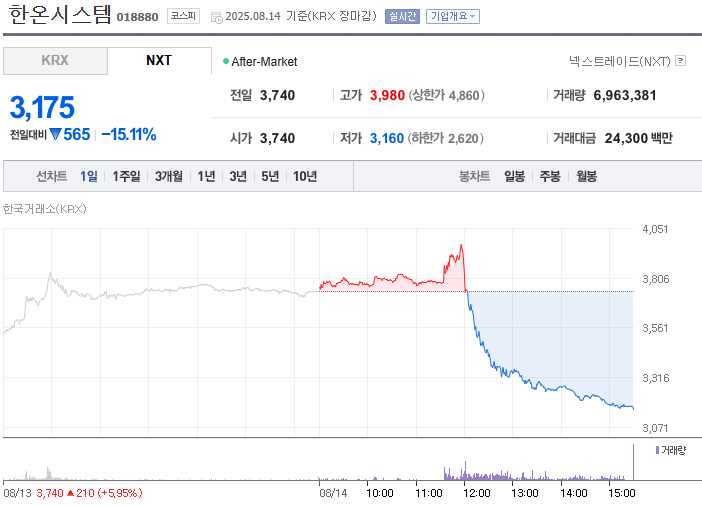Click the 15:00 time axis label
The height and width of the screenshot is (506, 702).
pos(622,493)
